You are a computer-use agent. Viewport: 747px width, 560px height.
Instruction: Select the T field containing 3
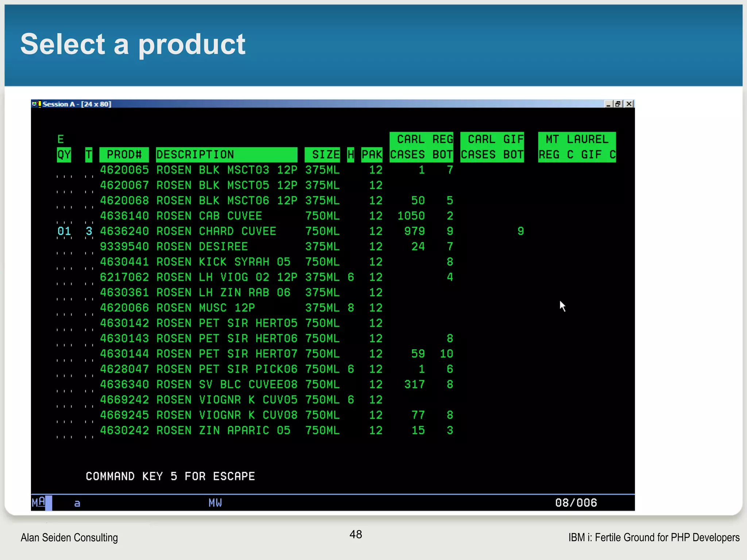click(89, 231)
